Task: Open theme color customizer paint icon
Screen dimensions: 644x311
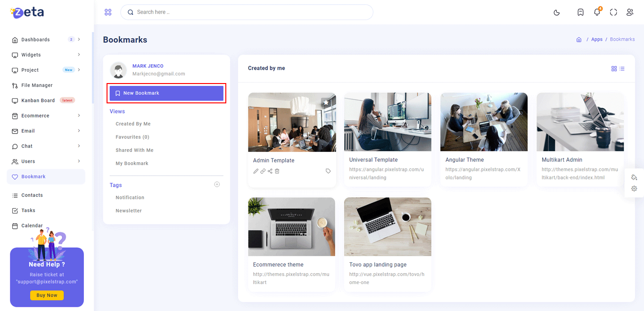Action: pos(634,177)
